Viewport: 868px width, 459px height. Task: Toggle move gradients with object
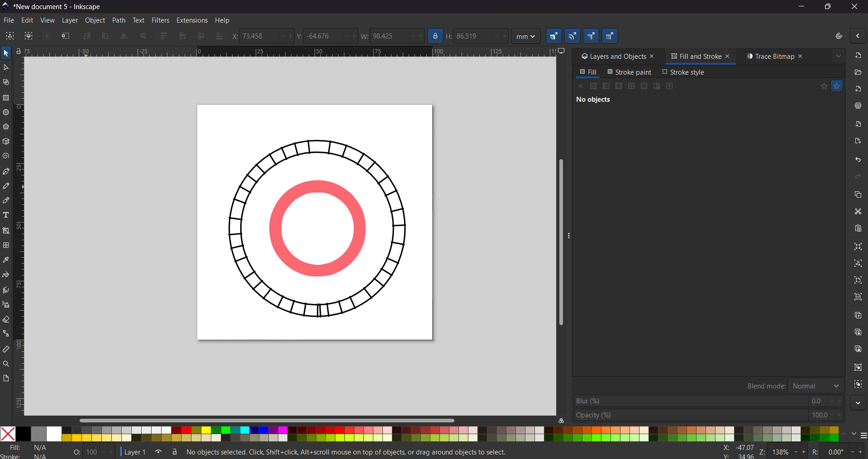(x=591, y=36)
